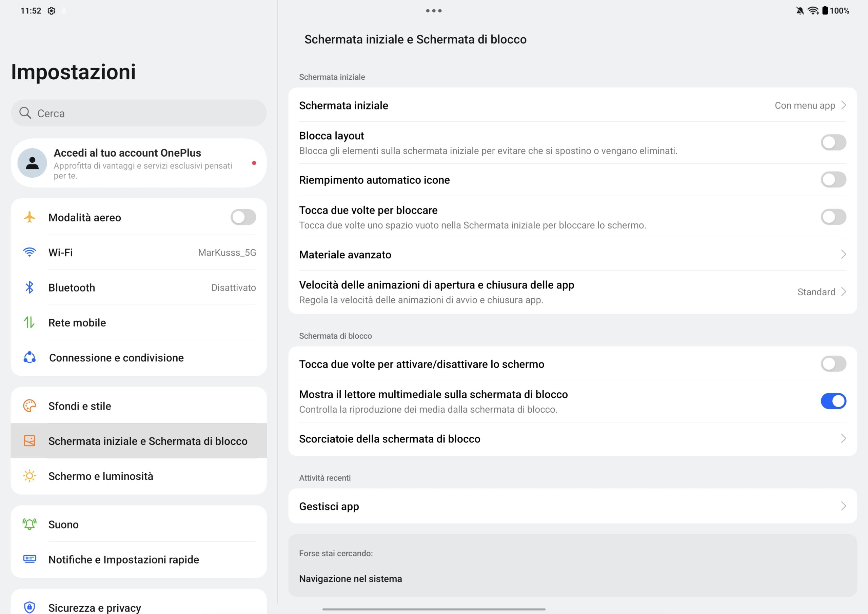
Task: Tap the Standard animation speed value
Action: [x=816, y=292]
